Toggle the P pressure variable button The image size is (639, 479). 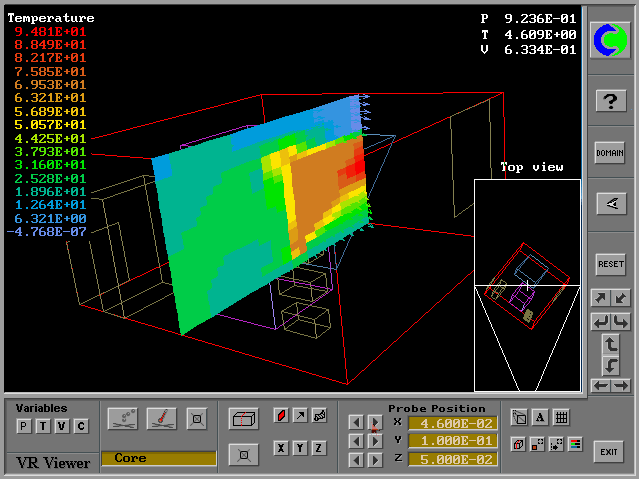coord(23,427)
